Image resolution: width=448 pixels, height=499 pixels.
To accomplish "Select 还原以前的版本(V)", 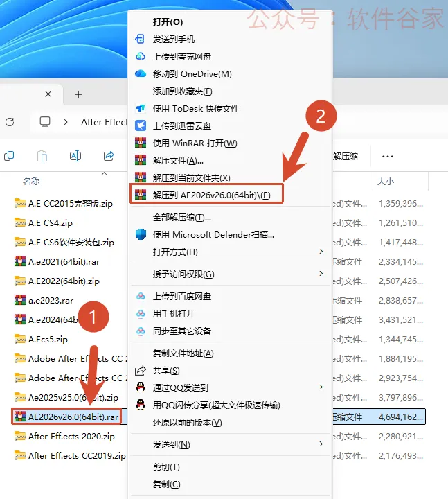I will [x=187, y=423].
